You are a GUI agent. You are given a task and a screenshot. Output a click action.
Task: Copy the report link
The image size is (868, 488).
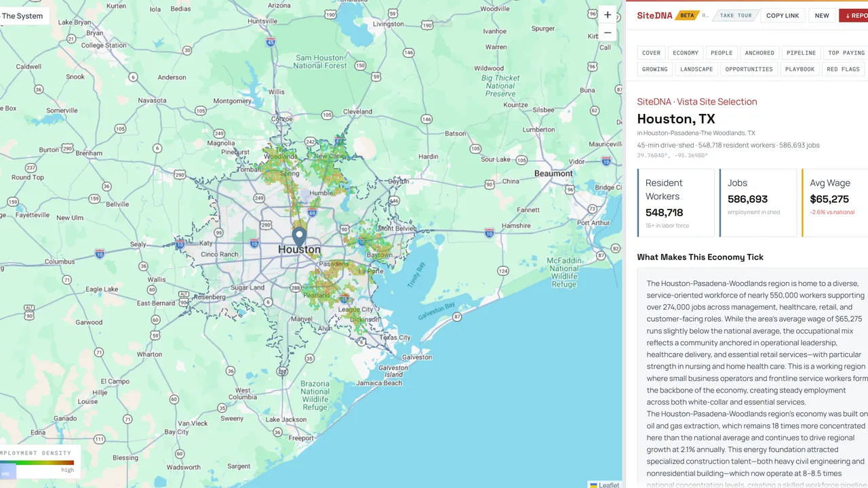(x=783, y=16)
